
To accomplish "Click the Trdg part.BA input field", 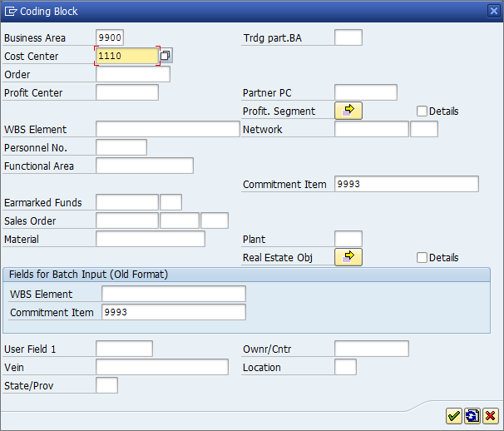I will tap(348, 37).
